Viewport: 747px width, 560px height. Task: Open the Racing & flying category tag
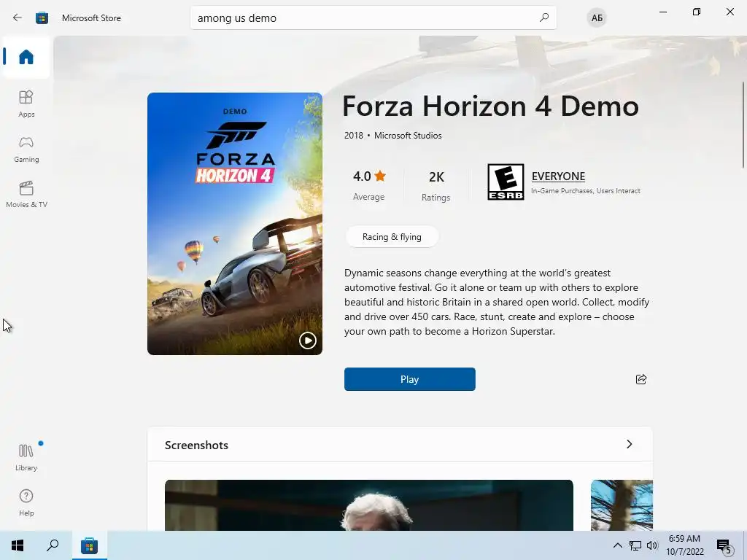tap(392, 237)
